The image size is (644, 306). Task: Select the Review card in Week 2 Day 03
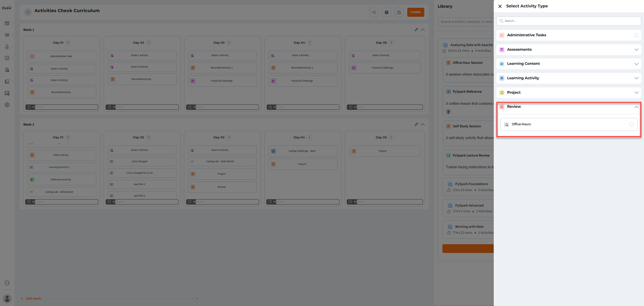223,187
